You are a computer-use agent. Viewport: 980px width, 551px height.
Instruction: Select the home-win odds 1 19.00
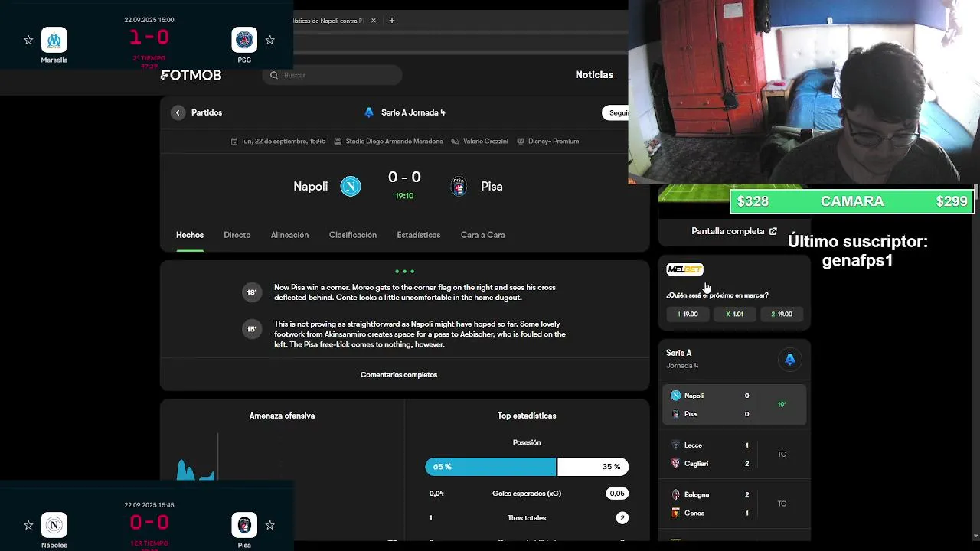tap(688, 314)
